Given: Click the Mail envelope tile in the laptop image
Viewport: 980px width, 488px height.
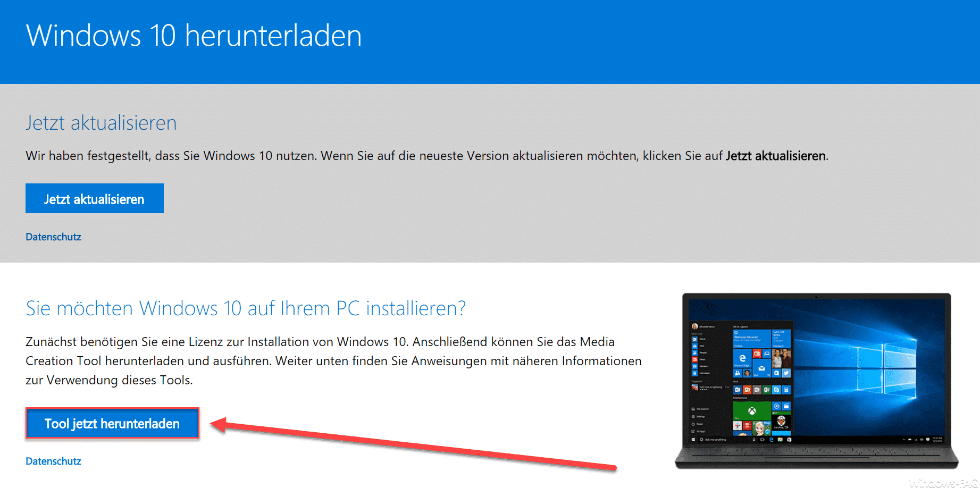Looking at the screenshot, I should coord(761,368).
